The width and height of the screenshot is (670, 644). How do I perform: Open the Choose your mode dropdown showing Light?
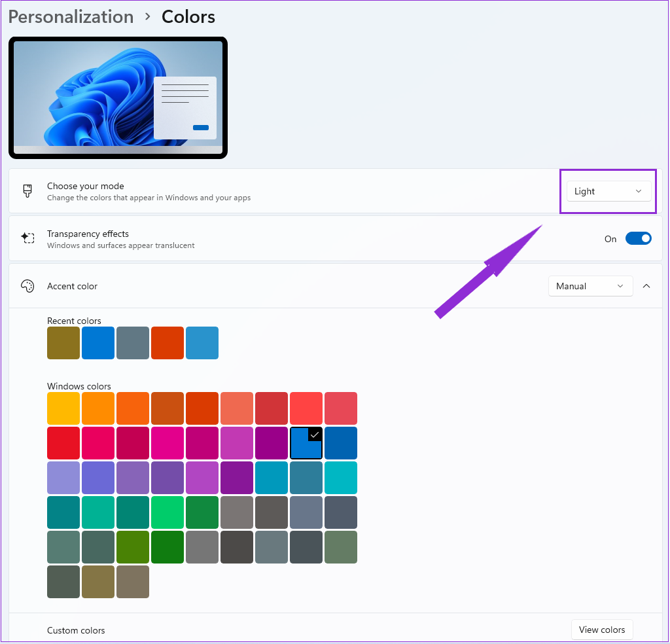tap(608, 191)
